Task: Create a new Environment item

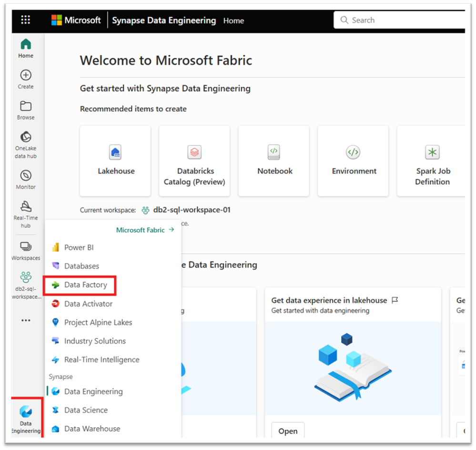Action: pyautogui.click(x=353, y=161)
